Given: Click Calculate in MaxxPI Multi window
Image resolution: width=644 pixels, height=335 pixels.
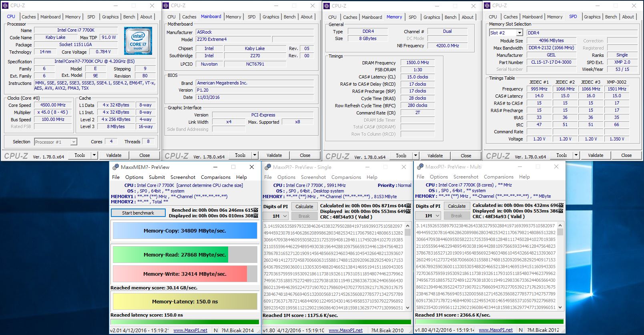Looking at the screenshot, I should (457, 206).
